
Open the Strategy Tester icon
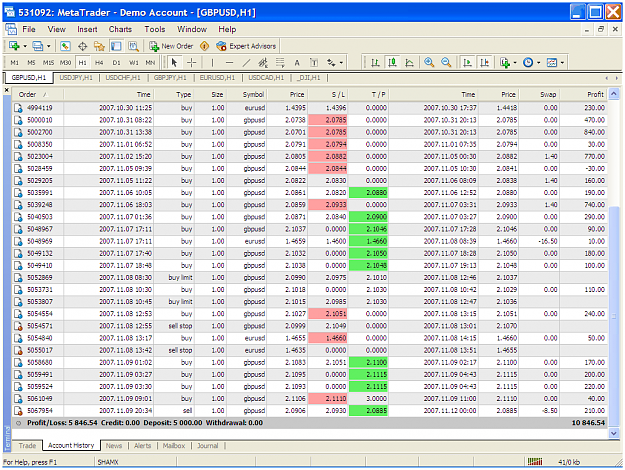click(133, 46)
